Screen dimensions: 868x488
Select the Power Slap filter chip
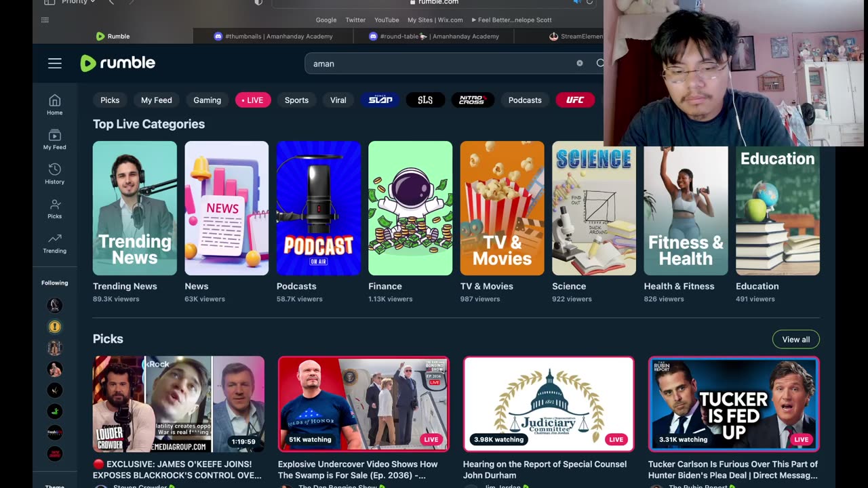pyautogui.click(x=380, y=100)
